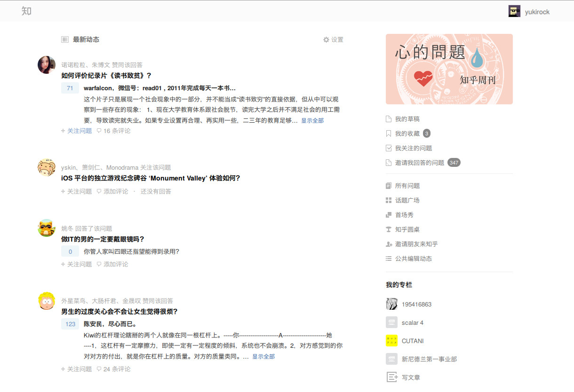The image size is (574, 392).
Task: Click the Zhihu 知 logo icon
Action: coord(26,11)
